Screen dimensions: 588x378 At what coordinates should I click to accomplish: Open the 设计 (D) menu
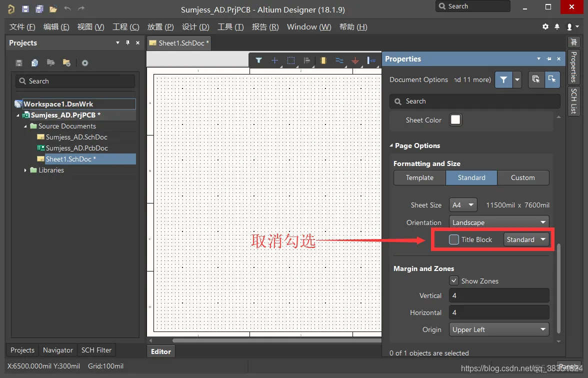pyautogui.click(x=195, y=27)
